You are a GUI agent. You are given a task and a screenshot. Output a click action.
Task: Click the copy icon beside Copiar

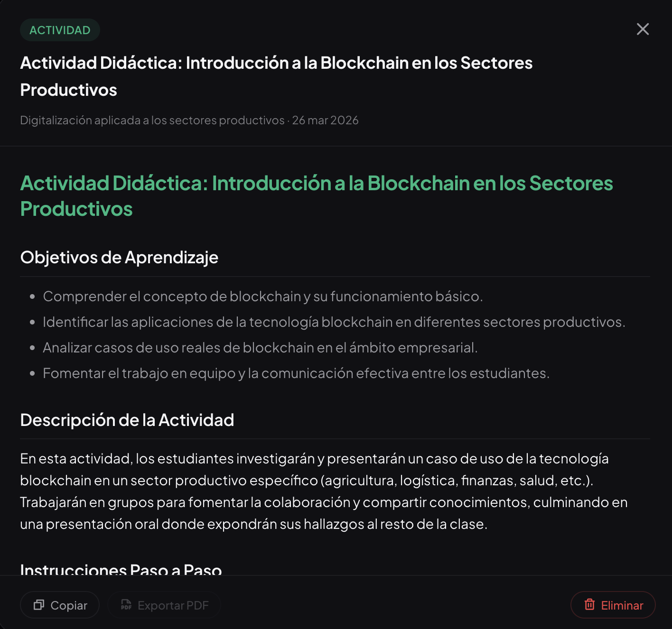click(39, 605)
